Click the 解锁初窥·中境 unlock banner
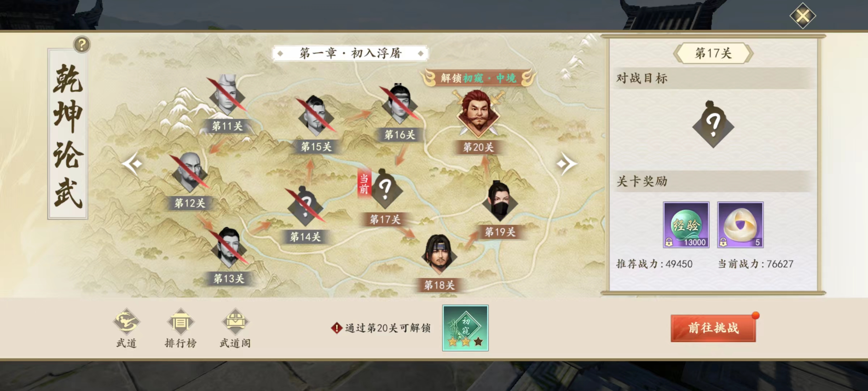This screenshot has height=391, width=868. click(478, 78)
